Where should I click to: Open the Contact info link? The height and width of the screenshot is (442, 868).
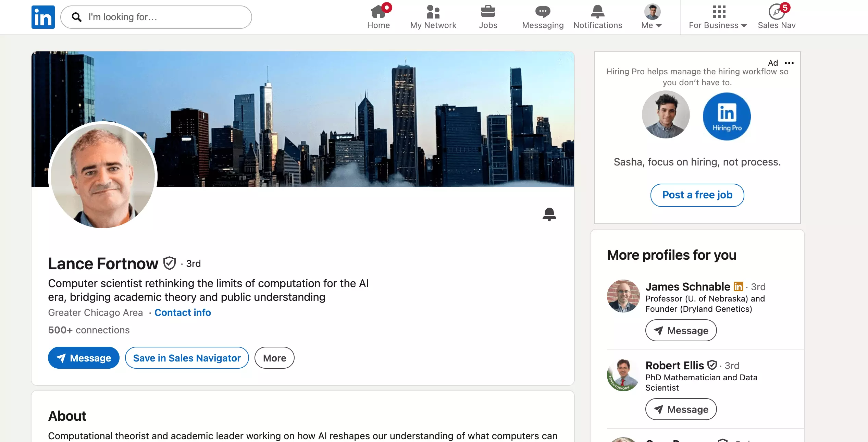click(183, 312)
